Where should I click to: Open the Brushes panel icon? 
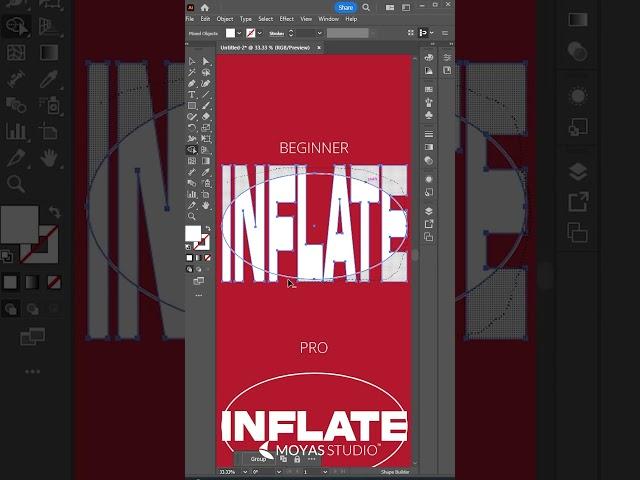tap(429, 102)
